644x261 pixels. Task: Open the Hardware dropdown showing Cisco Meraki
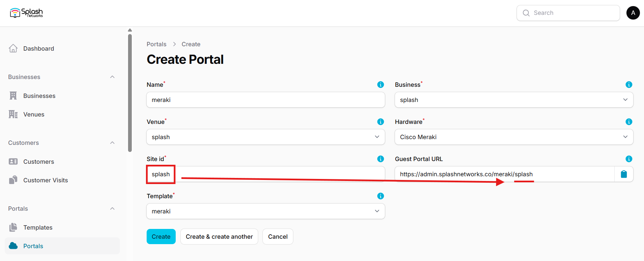[514, 137]
